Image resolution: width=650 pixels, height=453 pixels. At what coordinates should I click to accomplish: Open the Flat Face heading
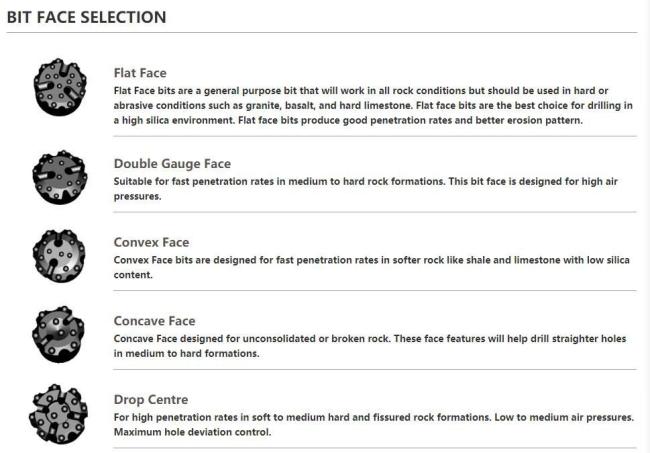[x=140, y=73]
